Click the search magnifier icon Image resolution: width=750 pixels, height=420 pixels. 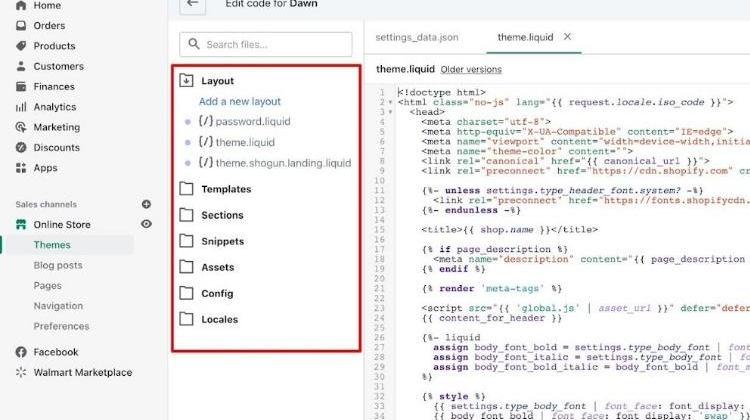tap(194, 44)
